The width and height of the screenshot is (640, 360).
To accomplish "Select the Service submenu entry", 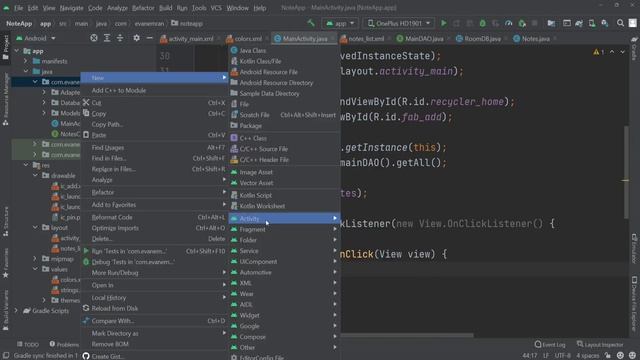I will [284, 251].
